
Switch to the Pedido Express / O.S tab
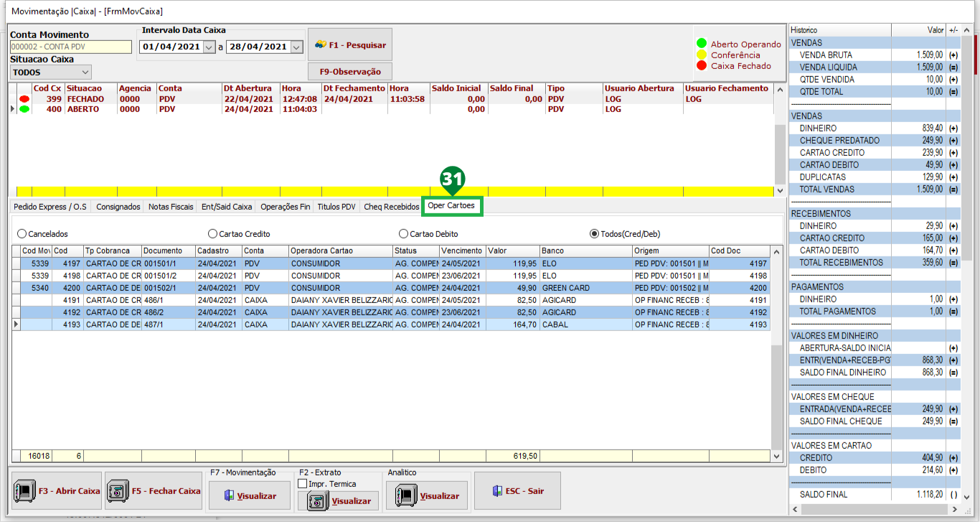50,207
